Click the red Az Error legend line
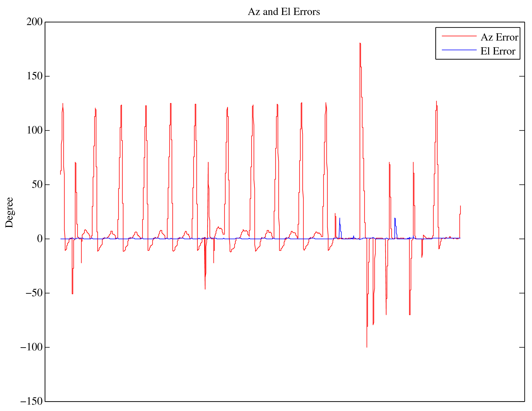Viewport: 532px width, 411px height. tap(459, 36)
